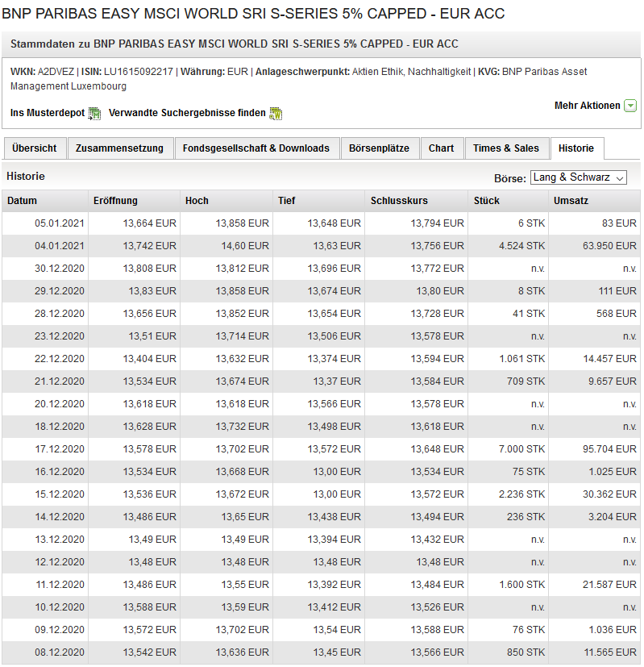Select date cell 16.12.2020

coord(60,471)
